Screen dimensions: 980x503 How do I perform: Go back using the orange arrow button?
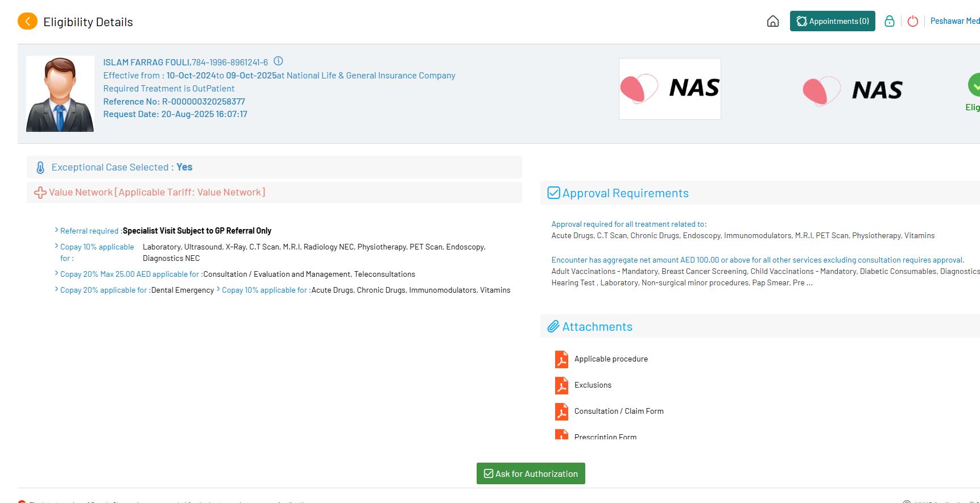[x=27, y=22]
